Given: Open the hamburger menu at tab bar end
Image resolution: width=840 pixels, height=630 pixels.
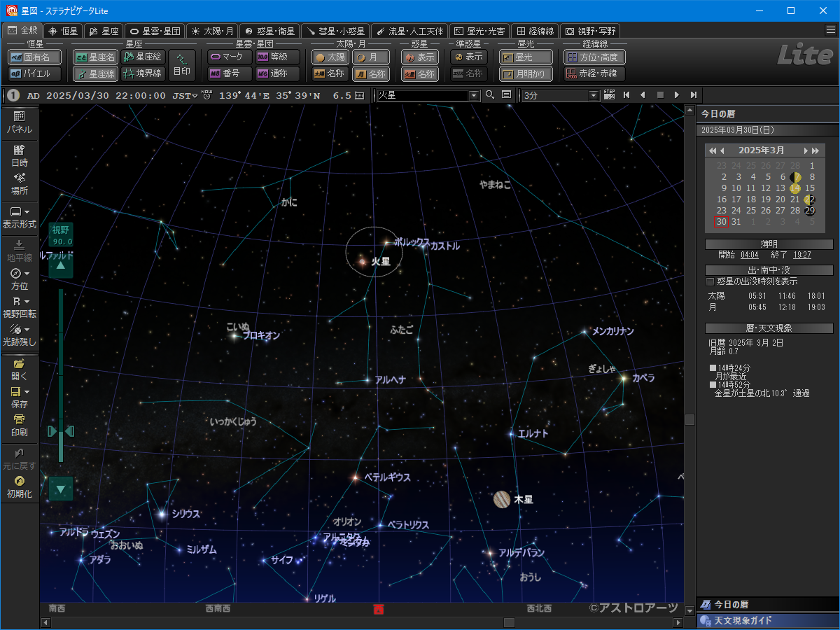Looking at the screenshot, I should click(x=830, y=30).
